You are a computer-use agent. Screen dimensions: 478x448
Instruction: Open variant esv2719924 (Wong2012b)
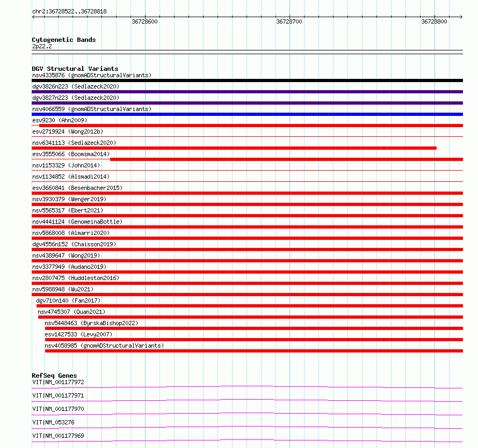click(x=68, y=131)
